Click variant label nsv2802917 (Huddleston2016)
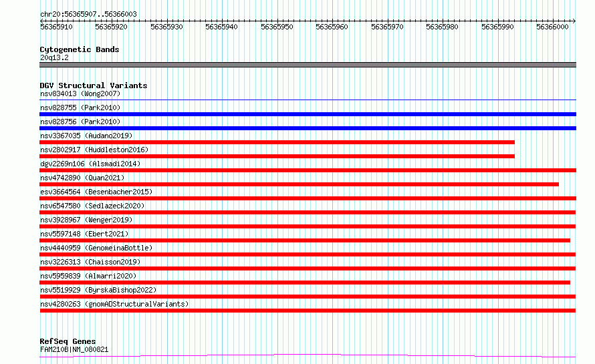 point(94,150)
